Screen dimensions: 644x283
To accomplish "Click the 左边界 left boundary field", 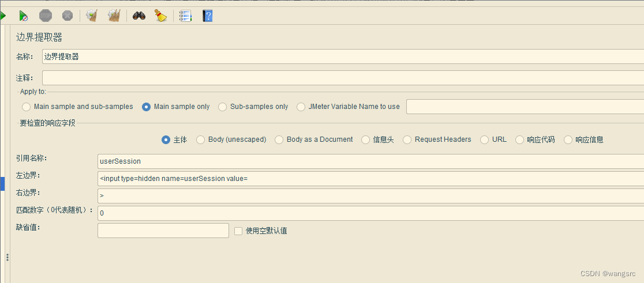I will pos(371,179).
